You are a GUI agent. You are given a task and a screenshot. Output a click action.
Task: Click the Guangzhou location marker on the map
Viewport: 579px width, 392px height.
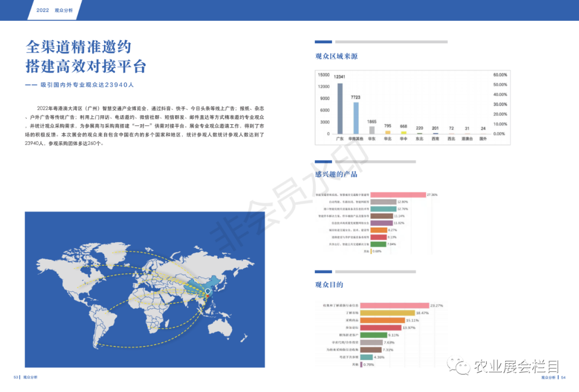(208, 292)
